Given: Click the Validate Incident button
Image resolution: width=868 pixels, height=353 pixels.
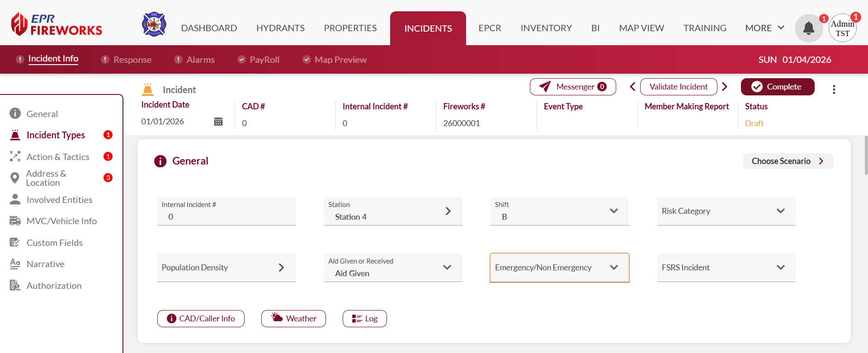Looking at the screenshot, I should tap(678, 87).
